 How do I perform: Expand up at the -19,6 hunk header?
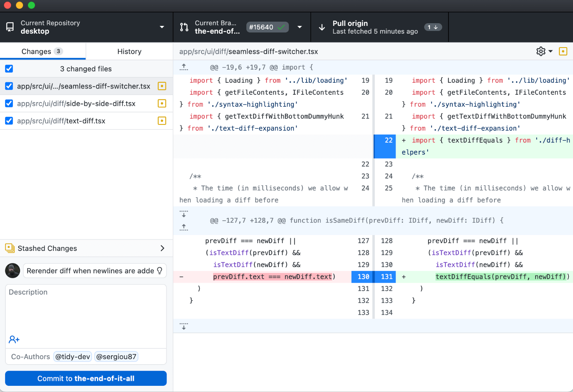click(x=184, y=67)
